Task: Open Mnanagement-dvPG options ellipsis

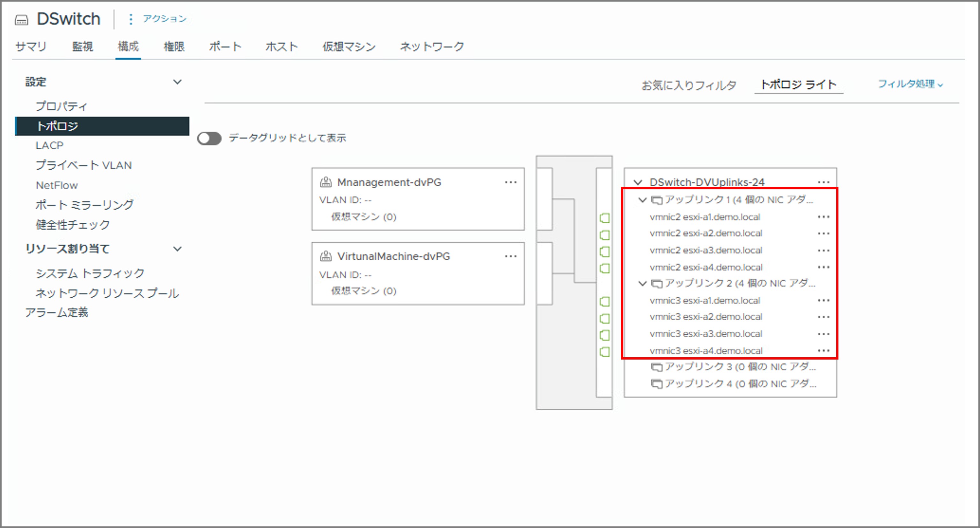Action: [x=510, y=182]
